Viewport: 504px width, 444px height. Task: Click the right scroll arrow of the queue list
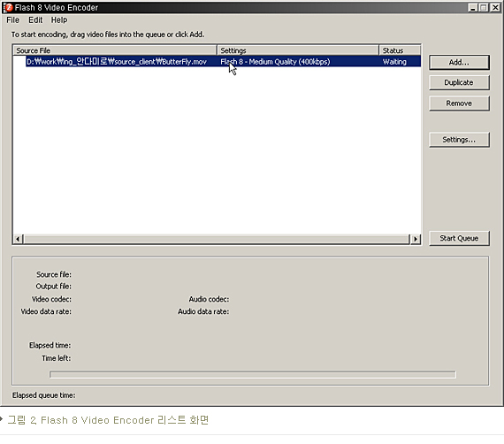click(416, 239)
